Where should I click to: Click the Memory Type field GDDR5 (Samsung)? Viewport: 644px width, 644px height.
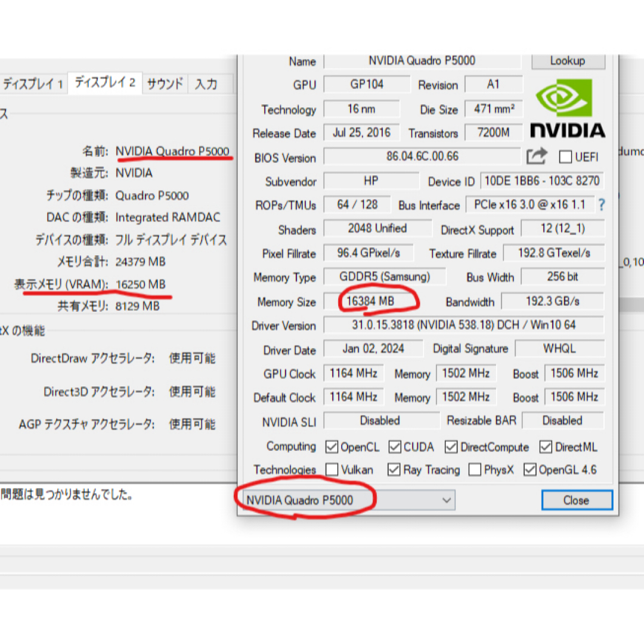(385, 277)
